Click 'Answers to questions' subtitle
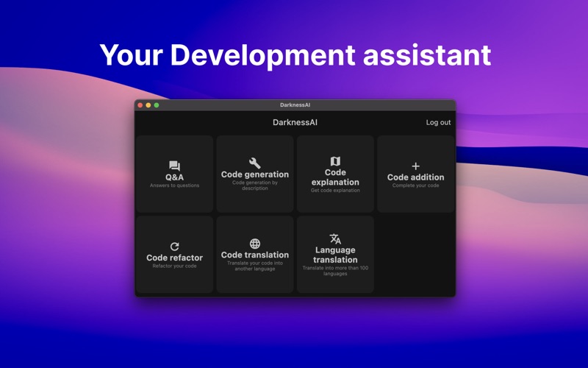 pyautogui.click(x=174, y=185)
